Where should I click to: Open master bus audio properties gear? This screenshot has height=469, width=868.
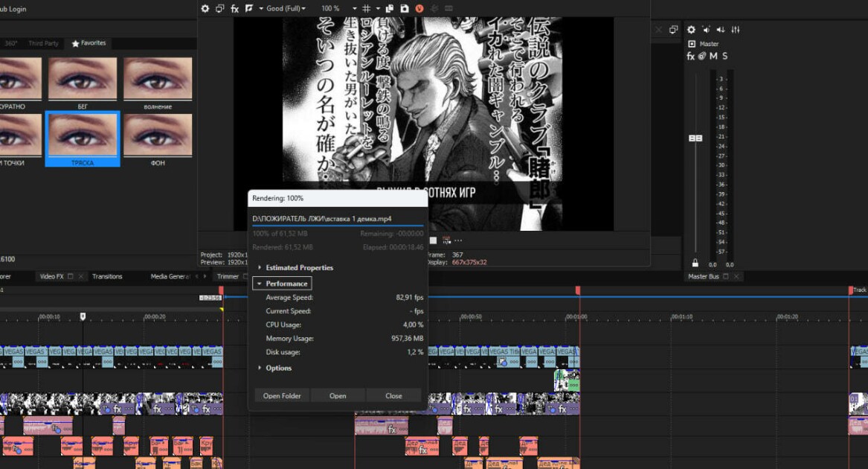pos(692,29)
